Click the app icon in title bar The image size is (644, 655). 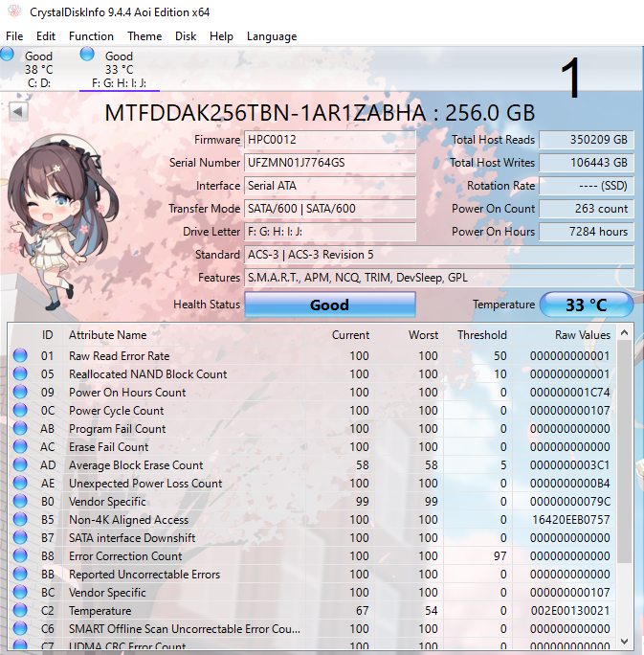click(x=12, y=11)
